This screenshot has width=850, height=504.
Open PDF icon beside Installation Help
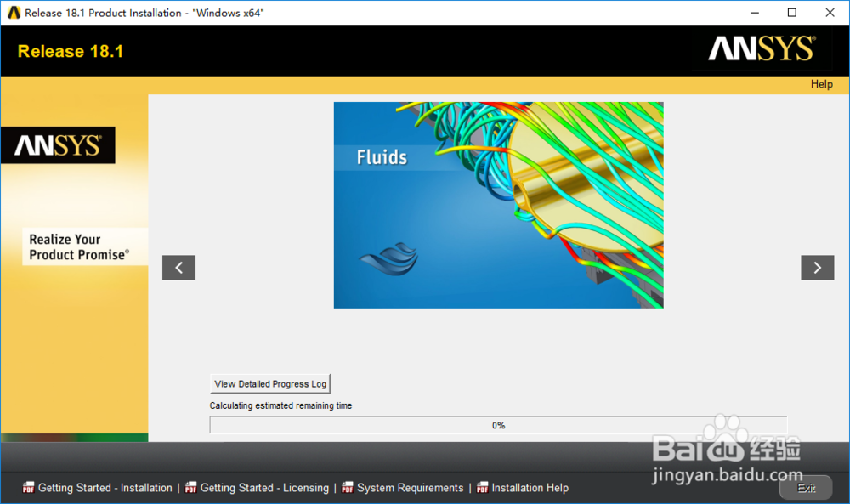click(483, 488)
